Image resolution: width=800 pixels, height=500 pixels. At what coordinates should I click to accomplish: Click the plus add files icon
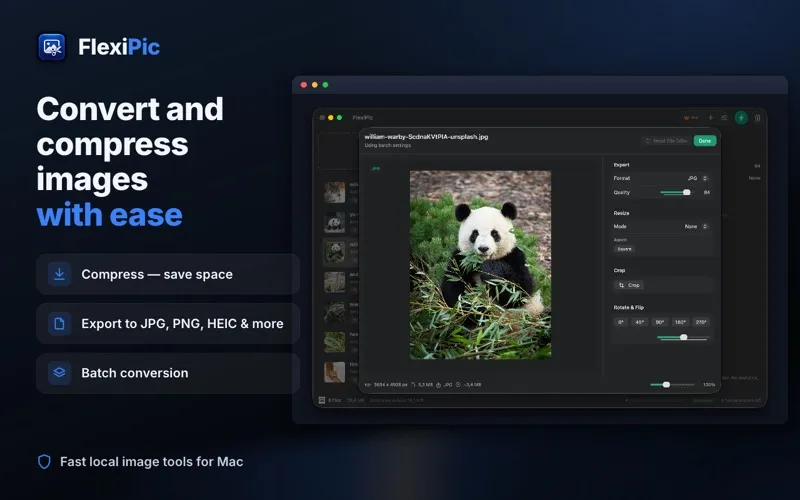coord(710,118)
